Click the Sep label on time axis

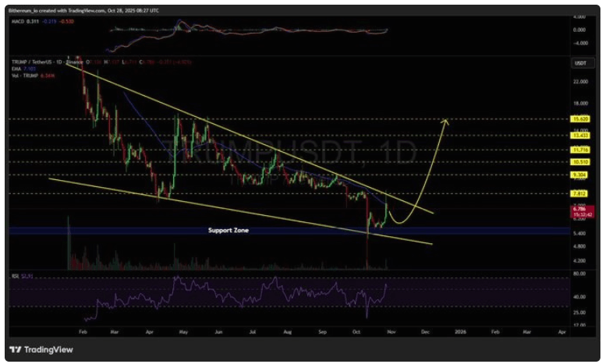click(x=323, y=332)
